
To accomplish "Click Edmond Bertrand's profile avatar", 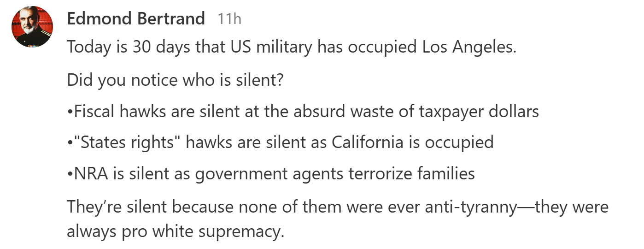I will (31, 27).
